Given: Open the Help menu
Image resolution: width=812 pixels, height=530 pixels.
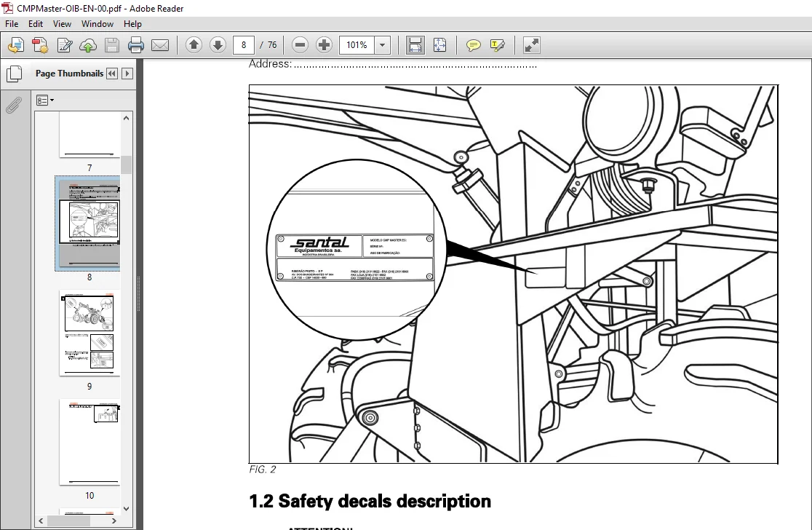Looking at the screenshot, I should coord(132,24).
